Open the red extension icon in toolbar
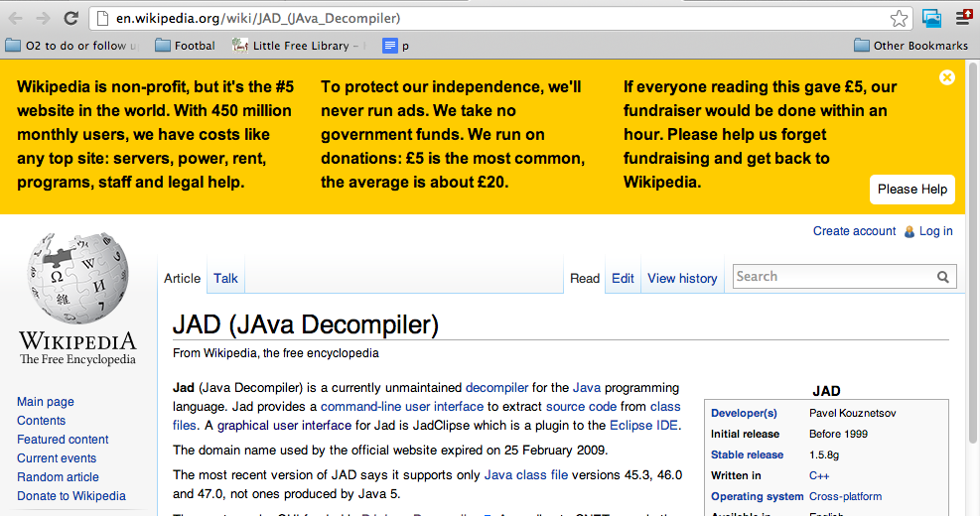This screenshot has height=516, width=980. click(x=963, y=18)
